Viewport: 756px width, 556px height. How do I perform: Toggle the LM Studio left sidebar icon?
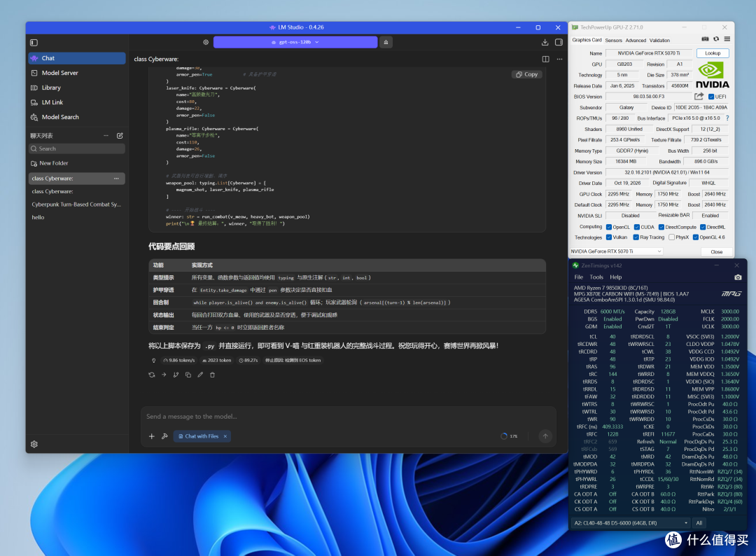pos(34,43)
